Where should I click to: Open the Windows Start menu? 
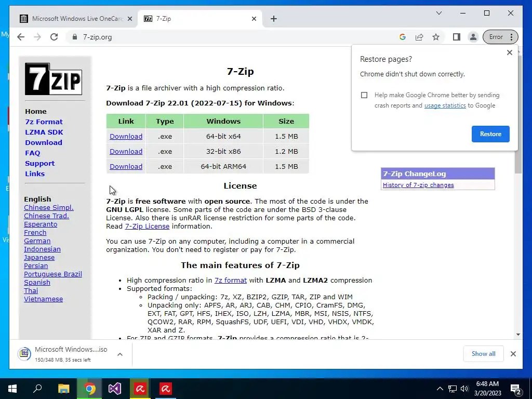(12, 389)
